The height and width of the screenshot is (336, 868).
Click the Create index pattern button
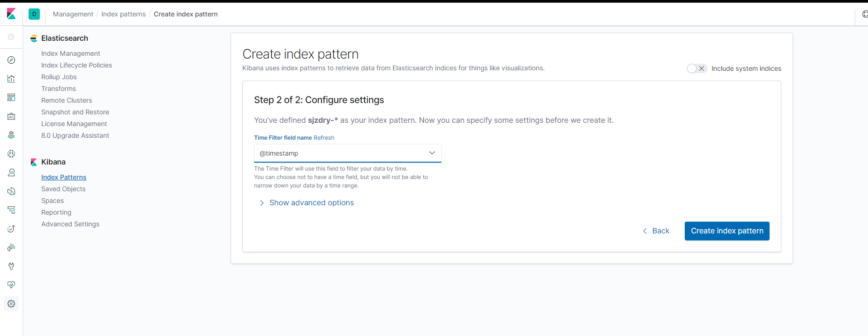point(726,231)
